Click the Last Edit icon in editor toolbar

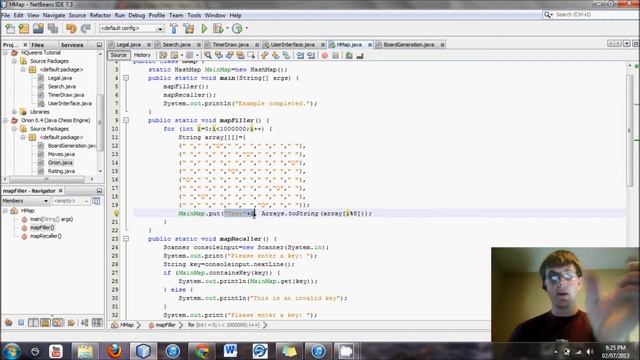tap(163, 55)
